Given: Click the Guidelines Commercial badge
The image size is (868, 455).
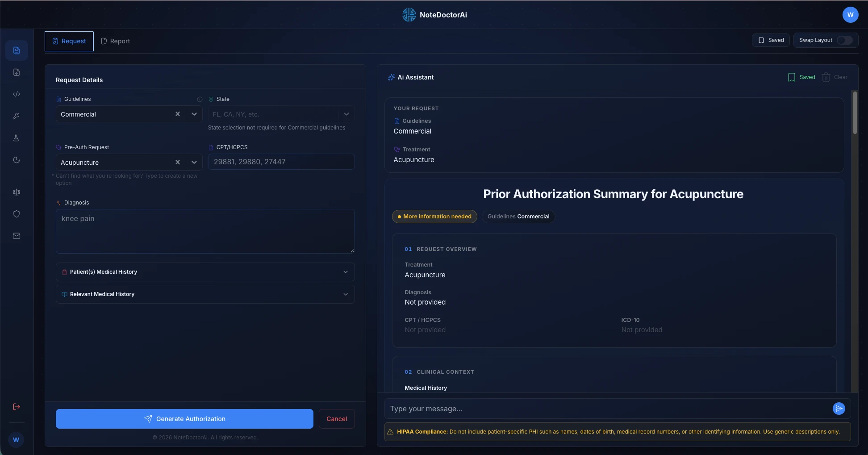Looking at the screenshot, I should tap(518, 217).
